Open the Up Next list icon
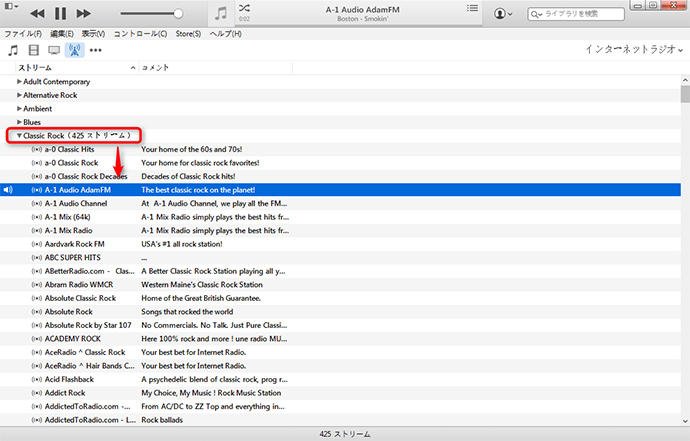 (472, 8)
